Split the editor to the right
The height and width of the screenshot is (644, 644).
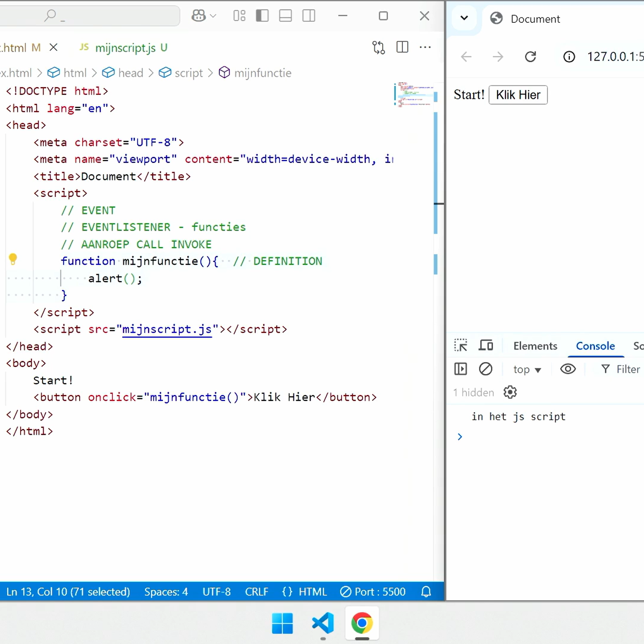point(402,47)
